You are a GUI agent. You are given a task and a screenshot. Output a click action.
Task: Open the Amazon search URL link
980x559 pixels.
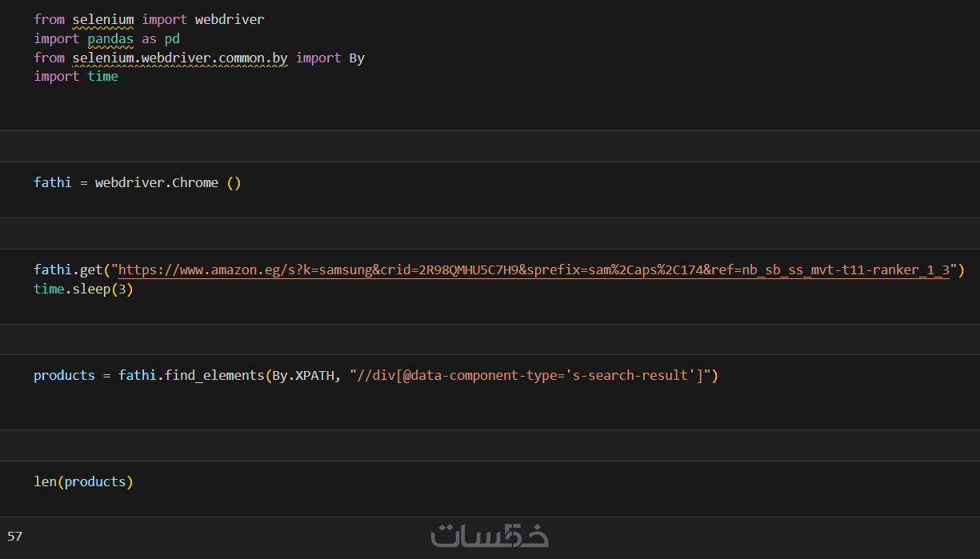(x=533, y=270)
